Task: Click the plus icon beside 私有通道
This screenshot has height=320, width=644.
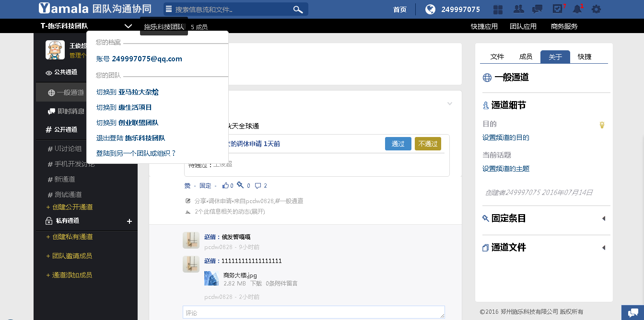Action: click(x=129, y=221)
